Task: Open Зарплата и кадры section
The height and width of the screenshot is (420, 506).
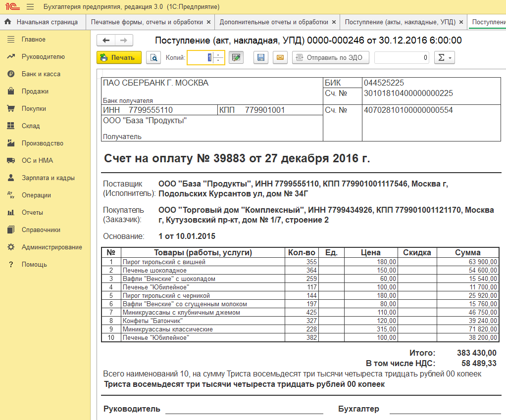Action: tap(48, 178)
